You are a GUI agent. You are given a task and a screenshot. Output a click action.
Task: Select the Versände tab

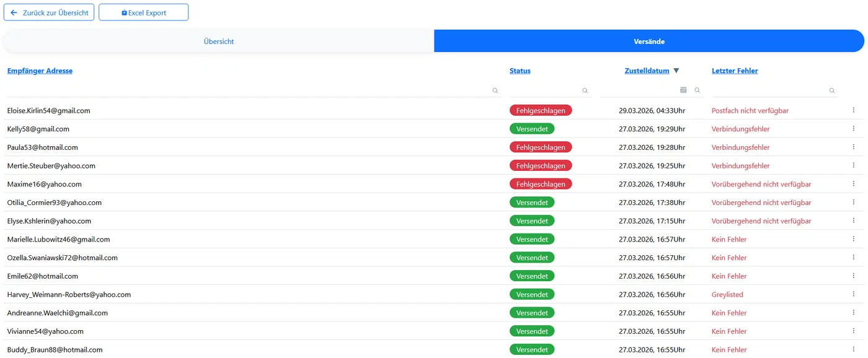tap(649, 41)
